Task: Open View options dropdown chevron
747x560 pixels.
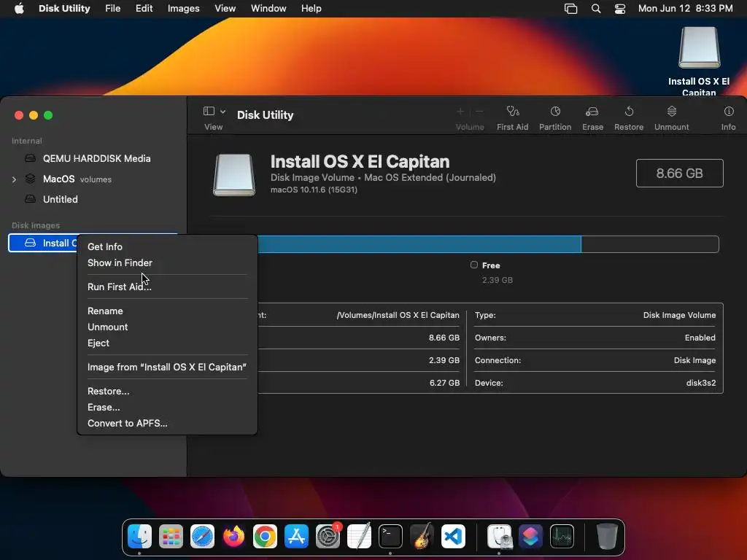Action: point(222,112)
